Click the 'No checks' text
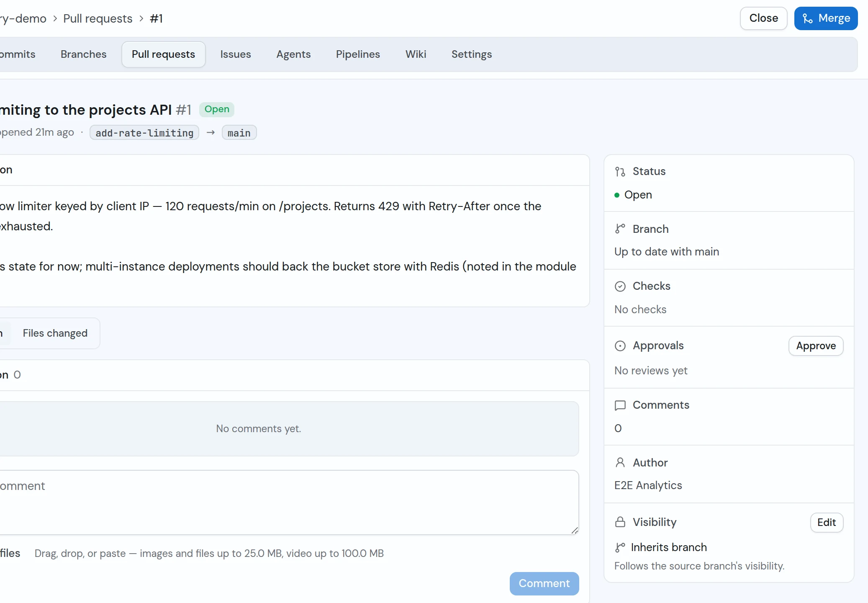 tap(640, 309)
